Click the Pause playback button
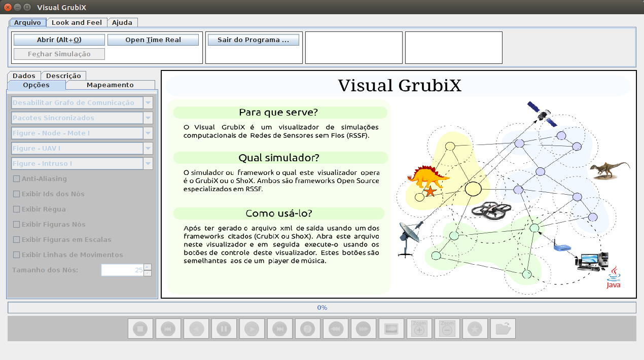Screen dimensions: 644x360 pyautogui.click(x=224, y=329)
